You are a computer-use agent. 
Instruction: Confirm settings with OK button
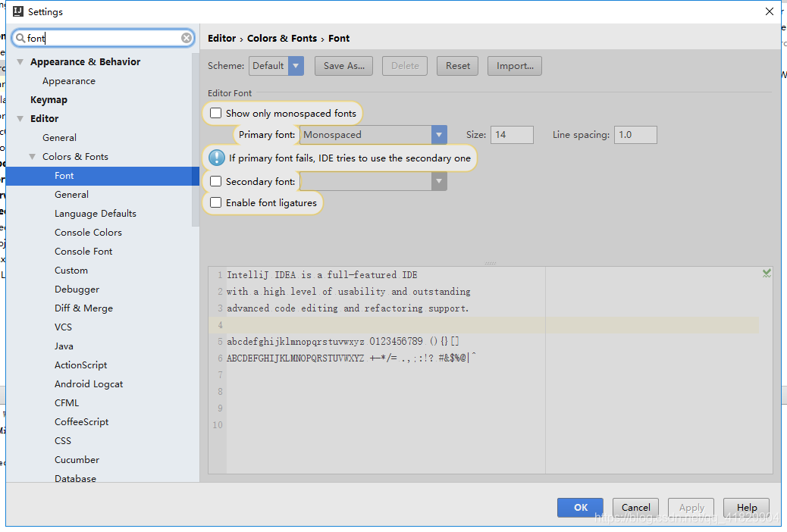click(580, 508)
